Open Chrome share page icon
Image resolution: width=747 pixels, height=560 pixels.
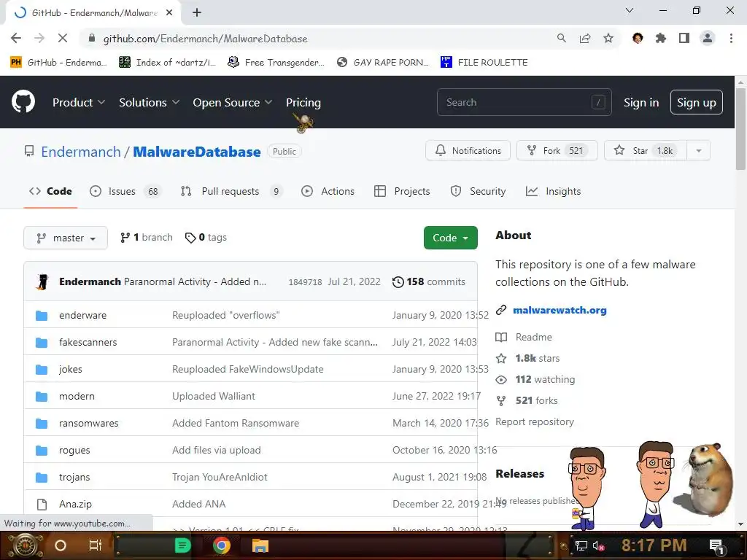coord(585,38)
